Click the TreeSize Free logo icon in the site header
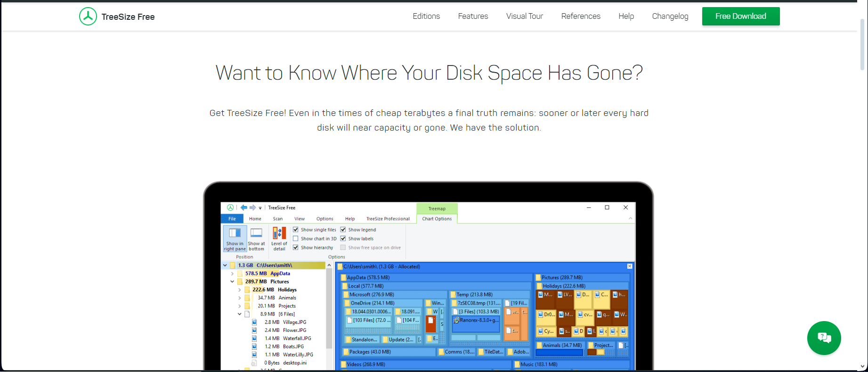This screenshot has height=372, width=868. click(x=88, y=17)
